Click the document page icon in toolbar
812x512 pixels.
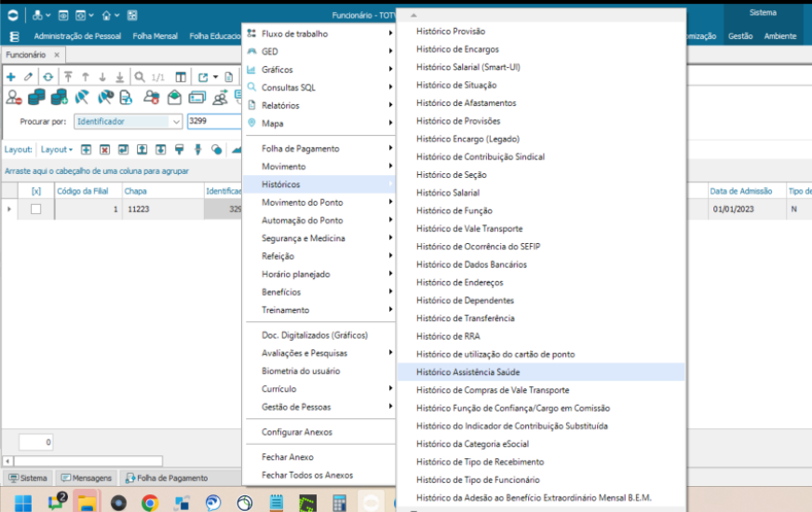pyautogui.click(x=228, y=77)
